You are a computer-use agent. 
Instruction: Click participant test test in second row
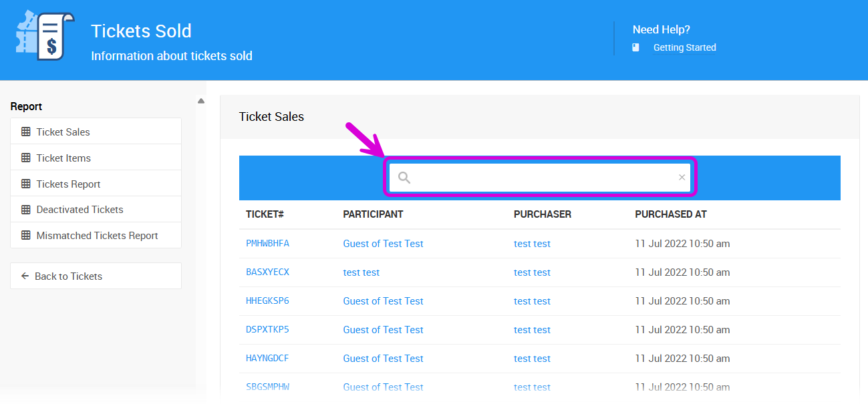coord(361,272)
